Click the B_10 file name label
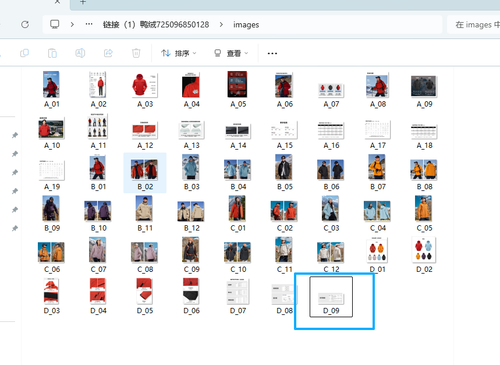 [x=98, y=228]
